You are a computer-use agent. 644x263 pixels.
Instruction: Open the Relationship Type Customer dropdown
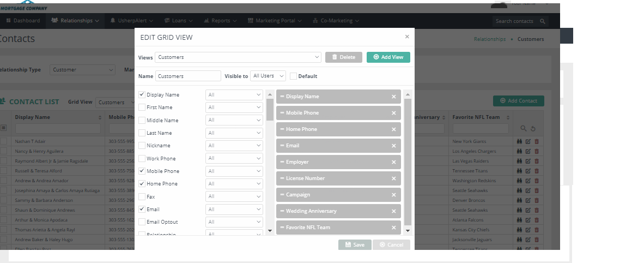tap(82, 70)
